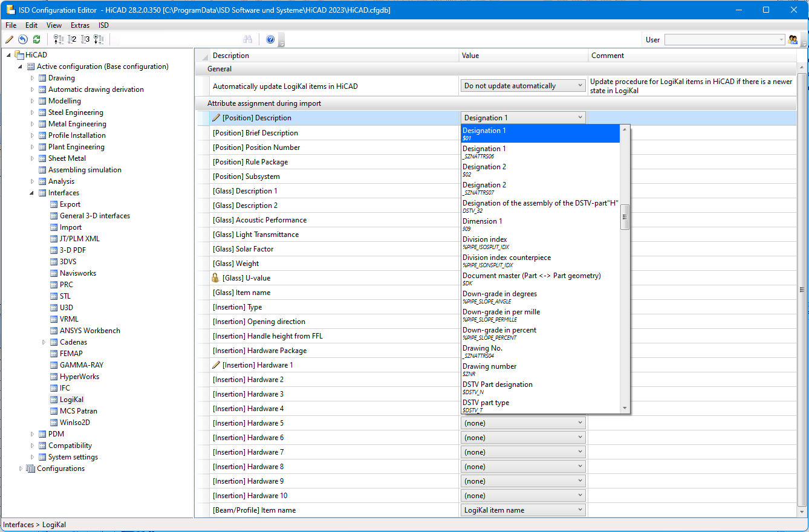809x532 pixels.
Task: Expand the Cadenas tree node
Action: click(x=44, y=342)
